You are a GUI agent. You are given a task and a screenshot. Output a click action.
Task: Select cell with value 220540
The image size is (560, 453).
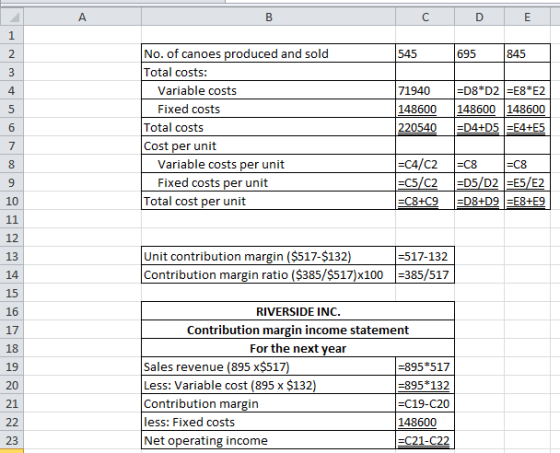coord(425,127)
